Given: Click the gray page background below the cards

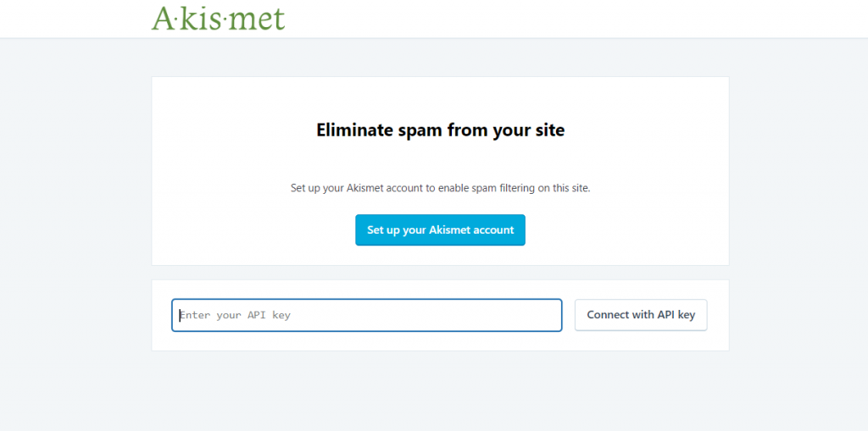Looking at the screenshot, I should coord(440,390).
